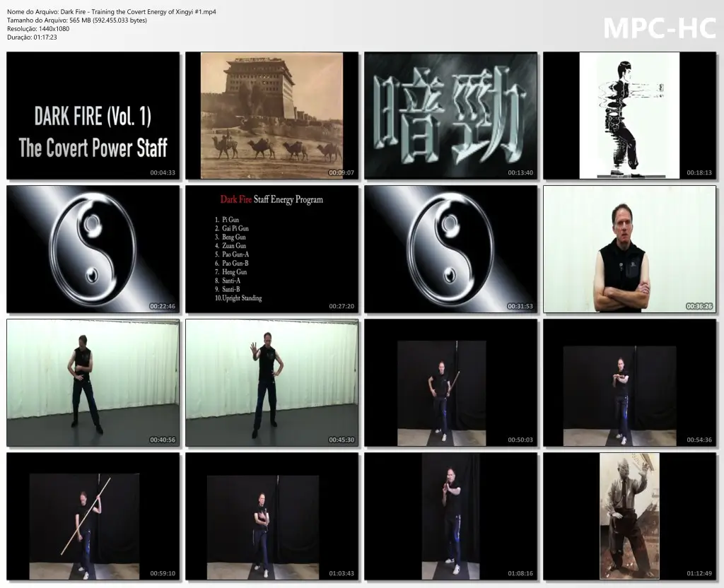Open the Chinese characters title frame

(450, 115)
